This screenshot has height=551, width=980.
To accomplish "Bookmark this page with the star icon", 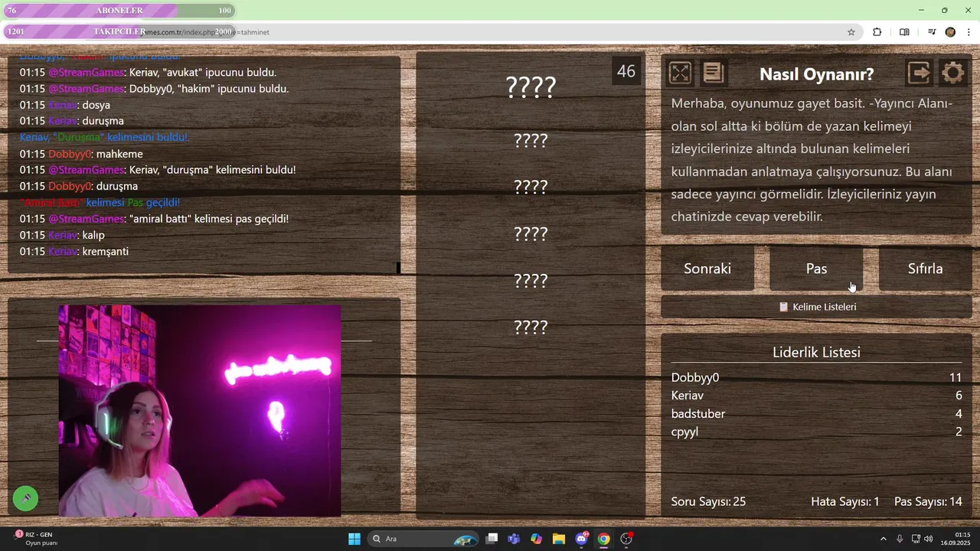I will coord(851,32).
